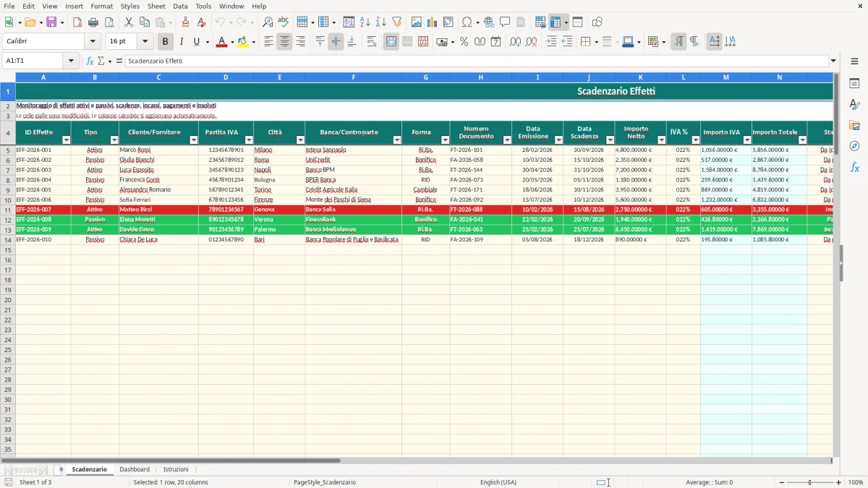Viewport: 868px width, 488px height.
Task: Toggle Wrap Text
Action: point(372,42)
